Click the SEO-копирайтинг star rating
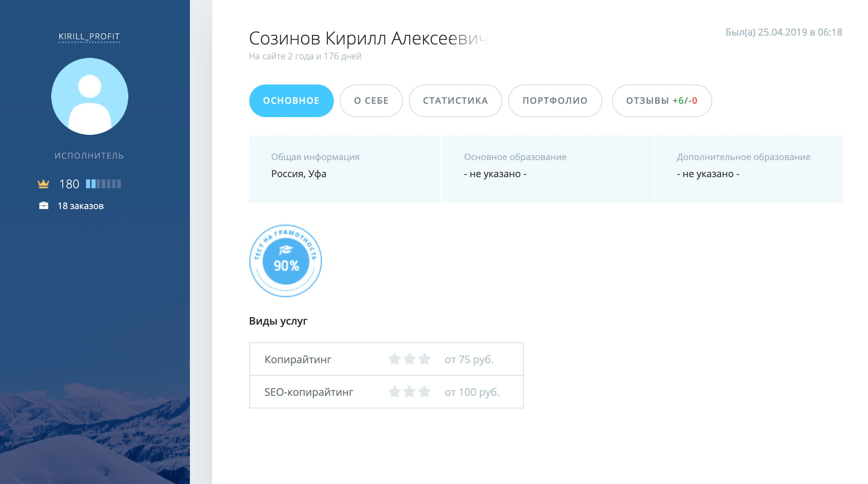 (410, 392)
